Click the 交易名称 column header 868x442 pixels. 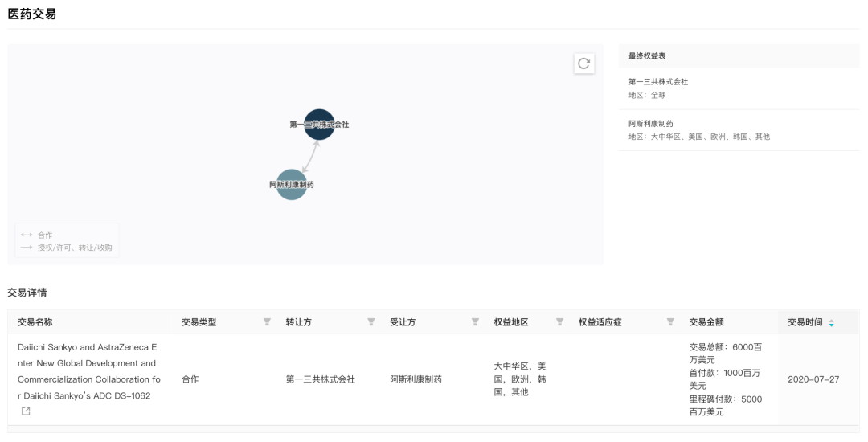(35, 322)
